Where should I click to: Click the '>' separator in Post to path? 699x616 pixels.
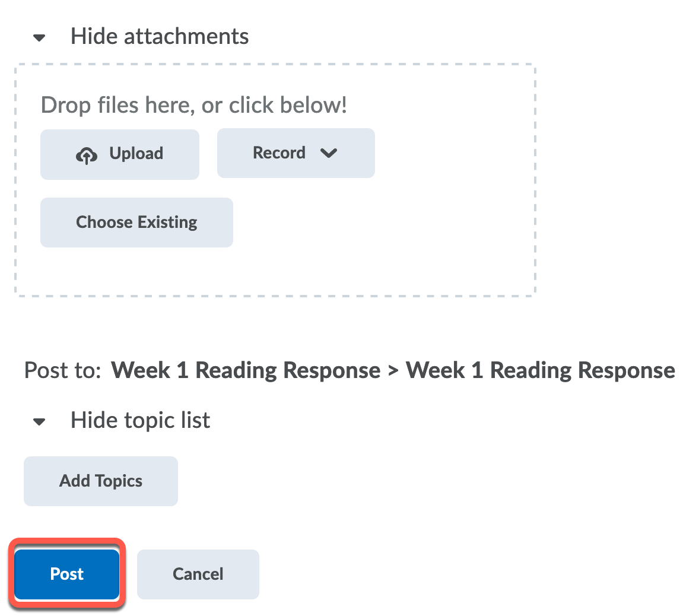click(x=393, y=371)
